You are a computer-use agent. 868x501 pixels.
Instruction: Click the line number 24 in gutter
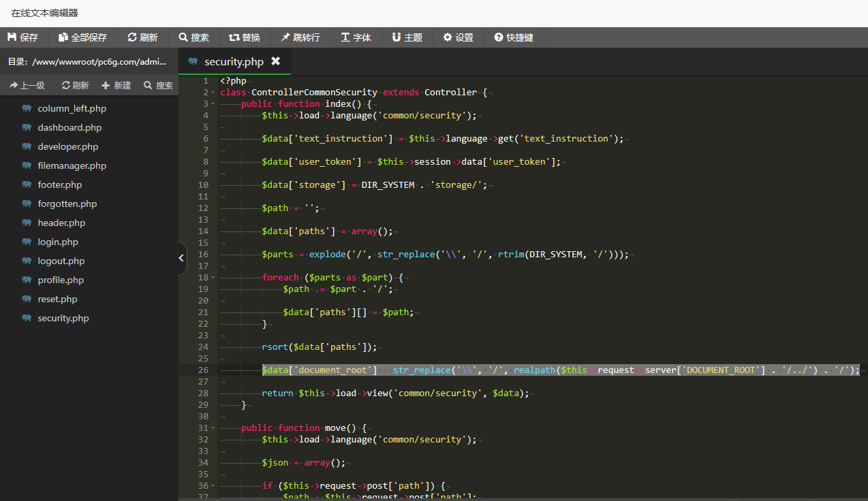click(203, 346)
